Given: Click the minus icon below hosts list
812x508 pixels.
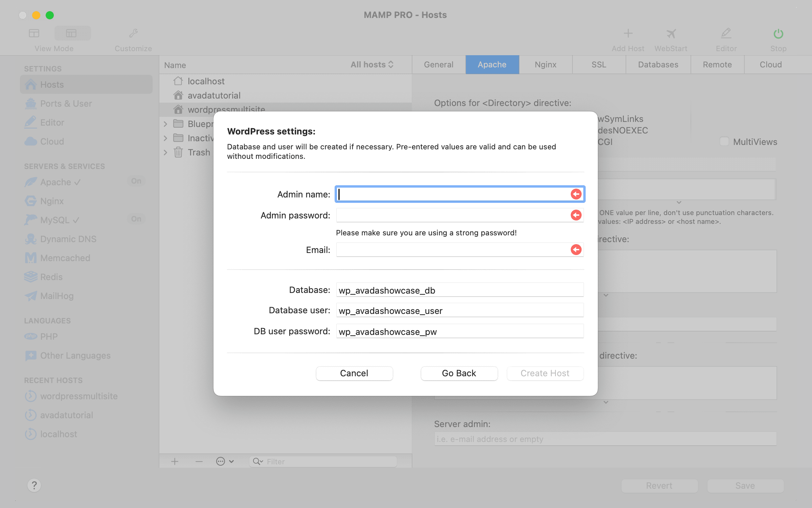Looking at the screenshot, I should [199, 462].
